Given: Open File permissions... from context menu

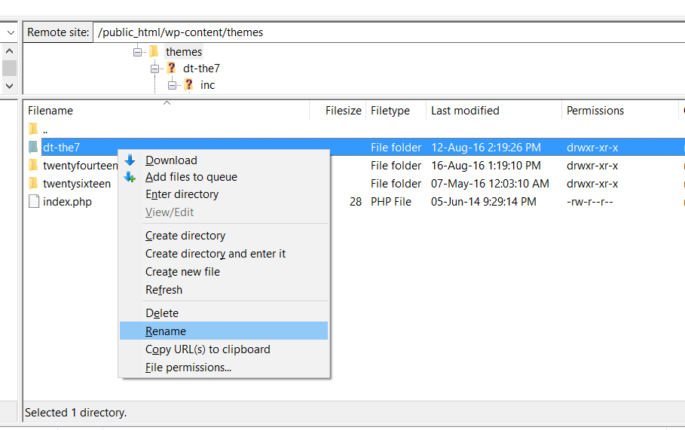Looking at the screenshot, I should click(x=188, y=367).
